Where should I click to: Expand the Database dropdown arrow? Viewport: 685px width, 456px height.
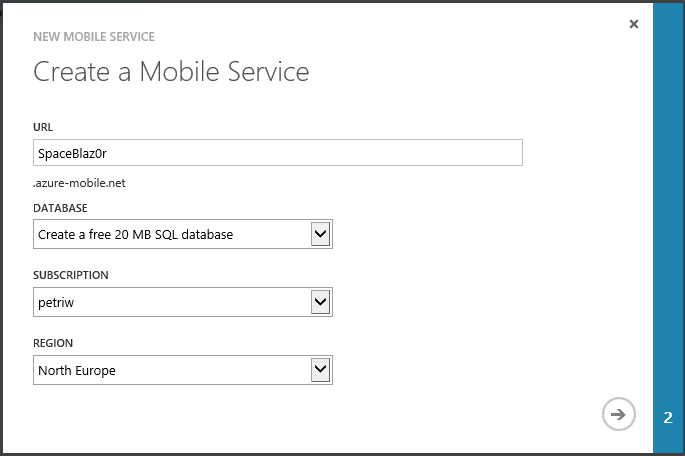point(320,234)
